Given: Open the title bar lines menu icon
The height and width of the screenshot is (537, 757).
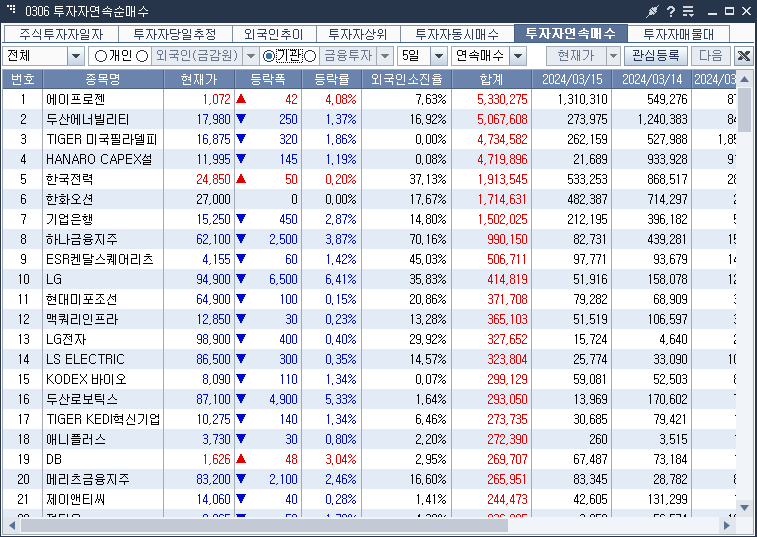Looking at the screenshot, I should (688, 11).
